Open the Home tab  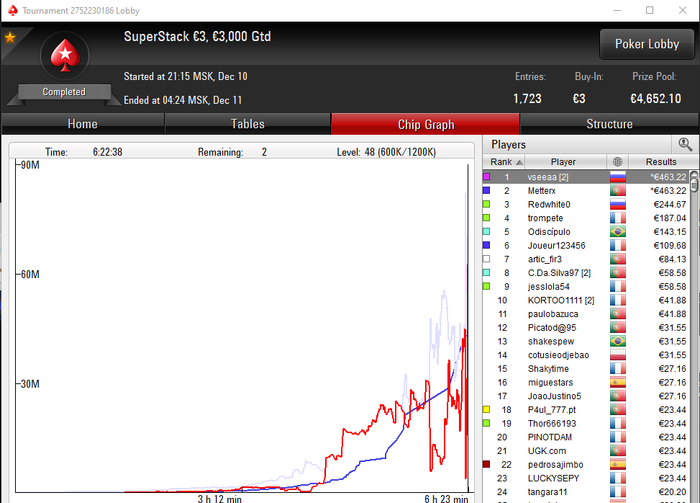pos(83,124)
